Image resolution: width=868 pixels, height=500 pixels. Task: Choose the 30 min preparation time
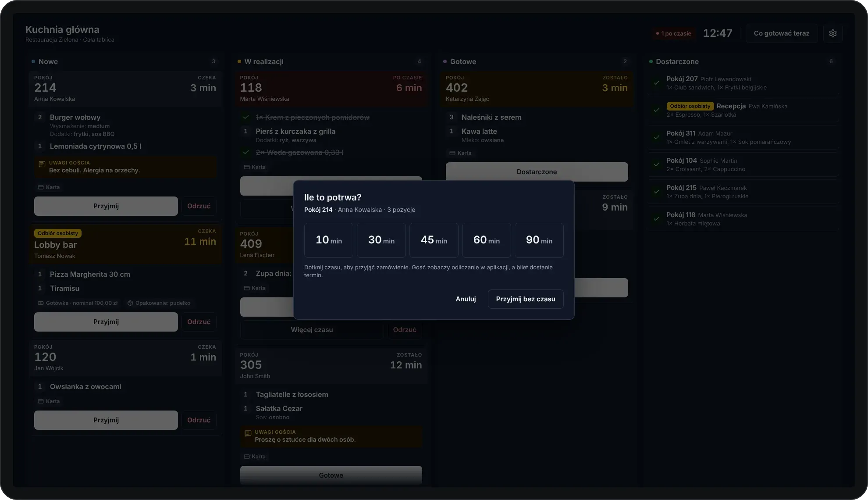tap(381, 240)
